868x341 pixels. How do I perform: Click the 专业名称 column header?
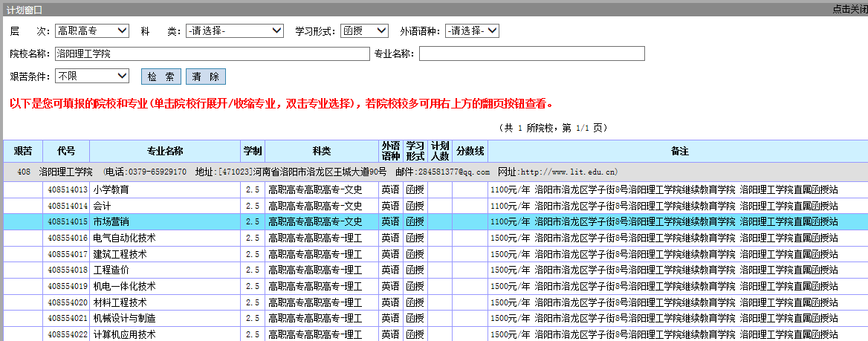point(165,151)
